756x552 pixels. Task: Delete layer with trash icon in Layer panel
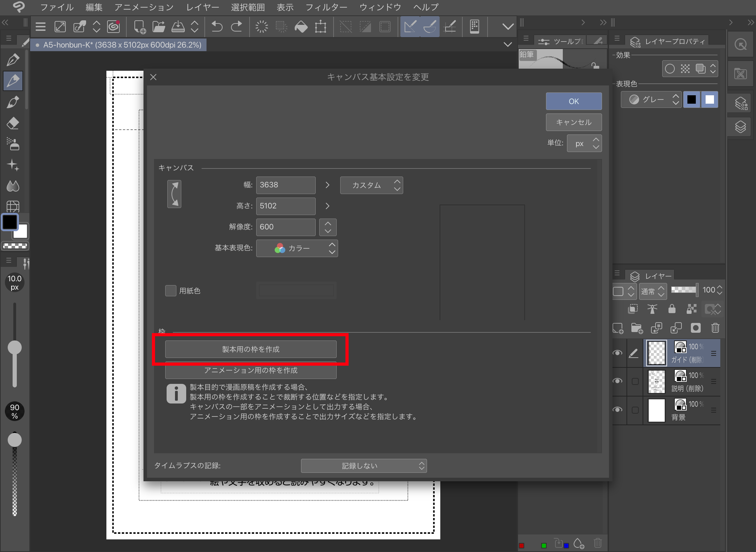[715, 328]
